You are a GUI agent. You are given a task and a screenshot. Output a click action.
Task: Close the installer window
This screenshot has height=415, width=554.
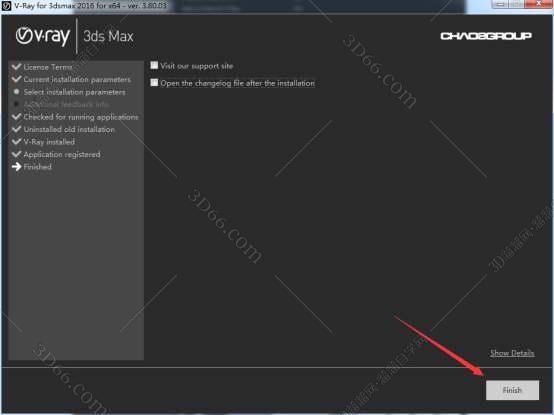pyautogui.click(x=538, y=4)
